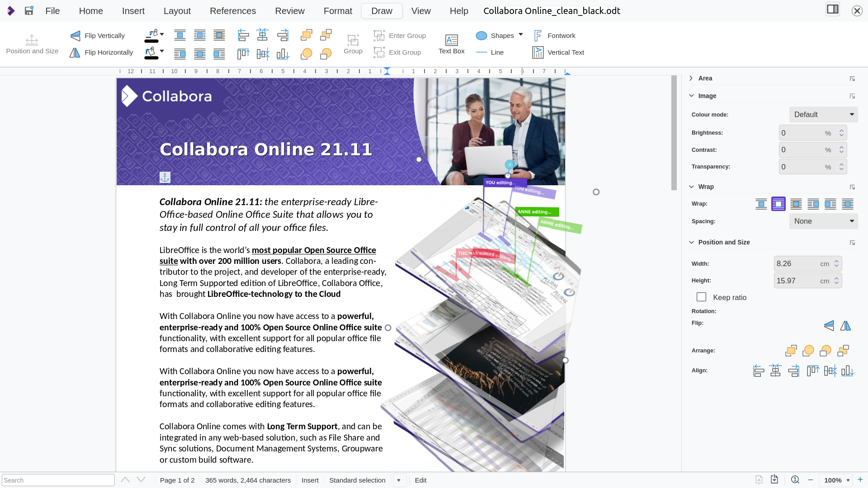
Task: Collapse the Image section
Action: coord(691,96)
